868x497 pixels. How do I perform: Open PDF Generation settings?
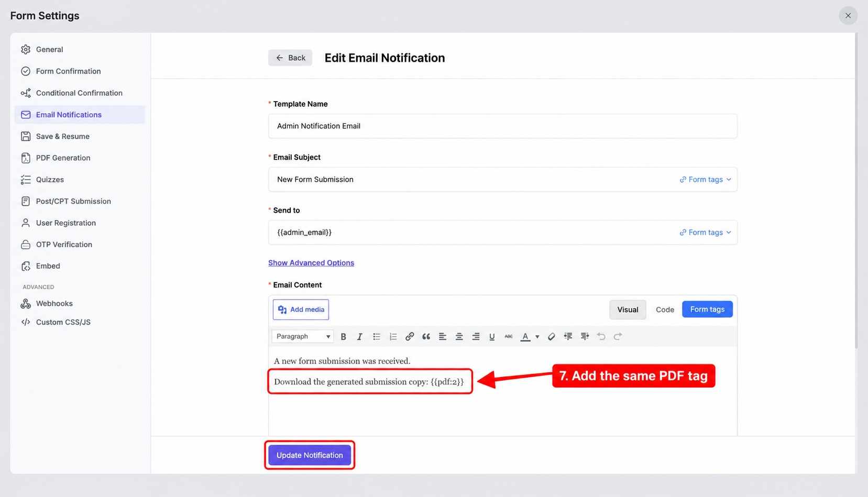click(x=80, y=158)
